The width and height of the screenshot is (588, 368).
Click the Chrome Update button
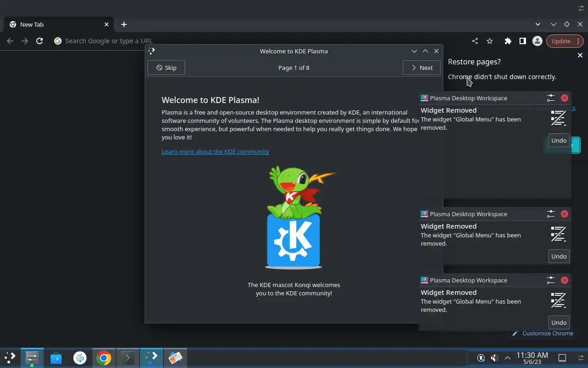(x=565, y=41)
